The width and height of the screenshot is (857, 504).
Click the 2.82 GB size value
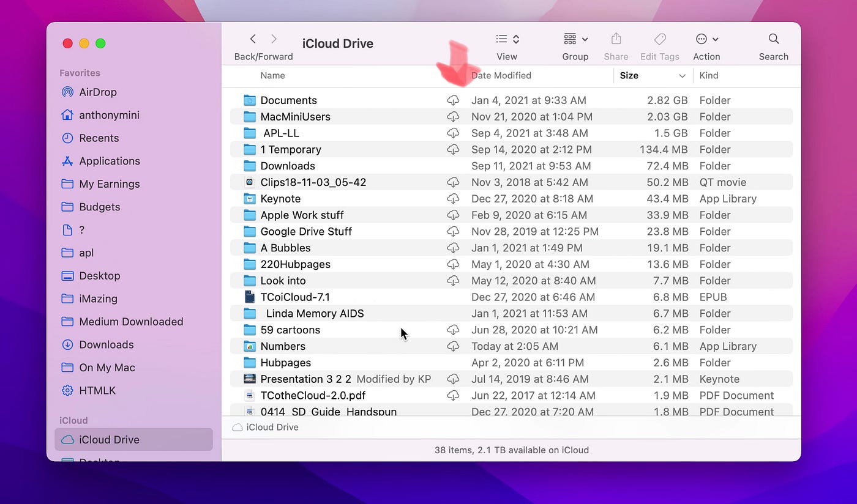(x=667, y=100)
